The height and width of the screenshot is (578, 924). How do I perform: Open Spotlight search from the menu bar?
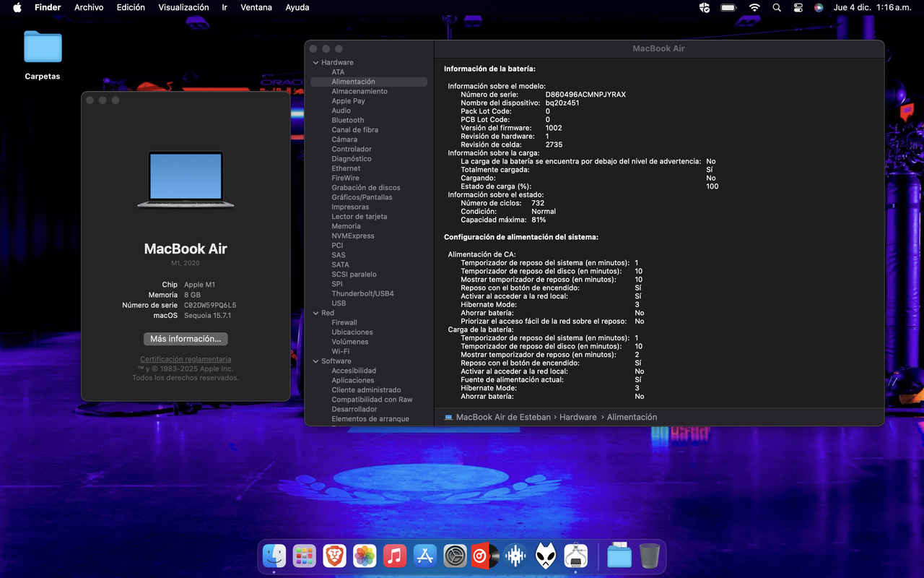pos(777,7)
